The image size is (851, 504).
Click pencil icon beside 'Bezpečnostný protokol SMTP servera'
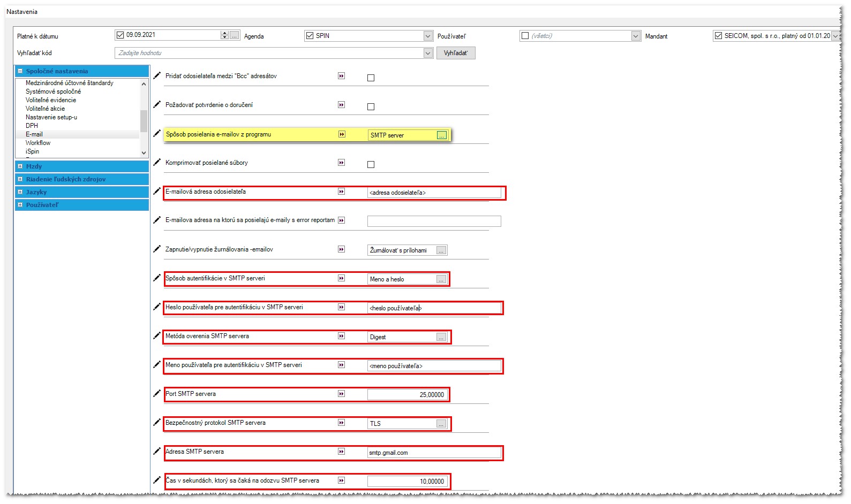coord(157,422)
